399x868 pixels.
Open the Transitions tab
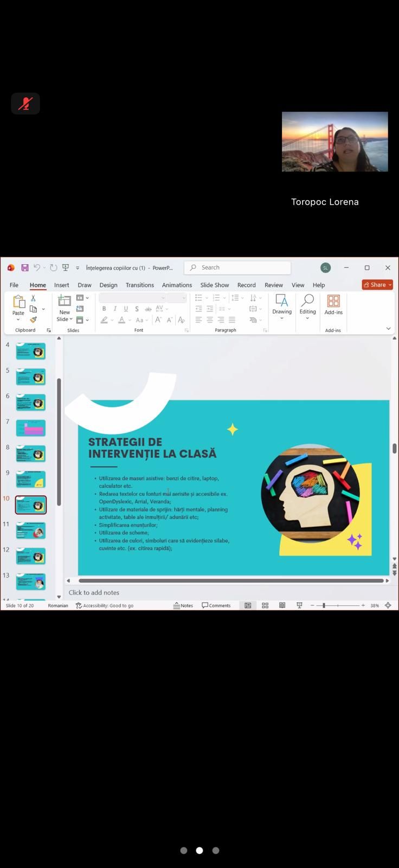click(139, 285)
